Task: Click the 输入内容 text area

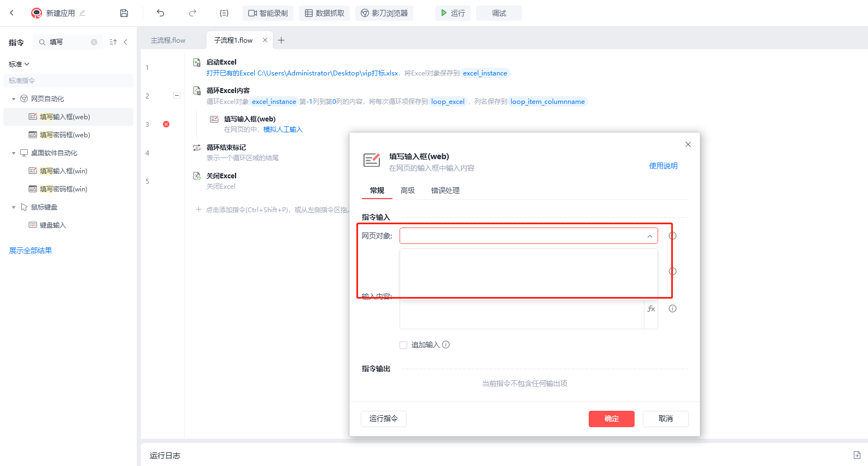Action: click(x=522, y=314)
